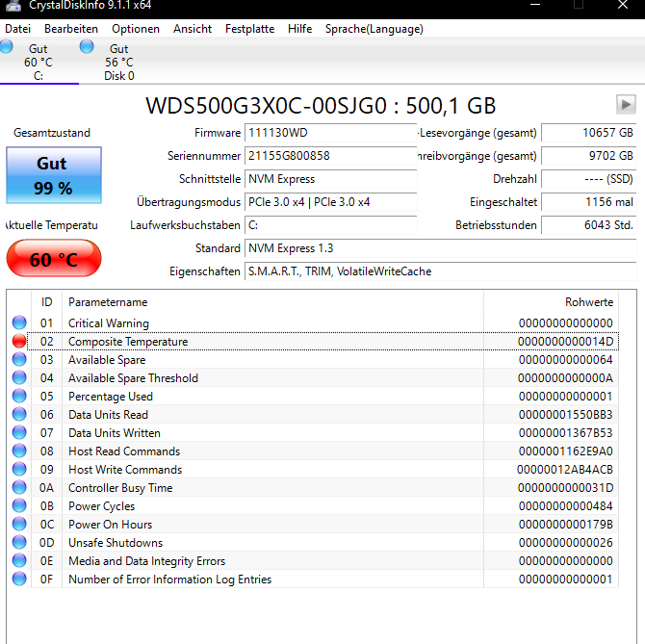
Task: Minimize the CrystalDiskInfo window
Action: pyautogui.click(x=534, y=5)
